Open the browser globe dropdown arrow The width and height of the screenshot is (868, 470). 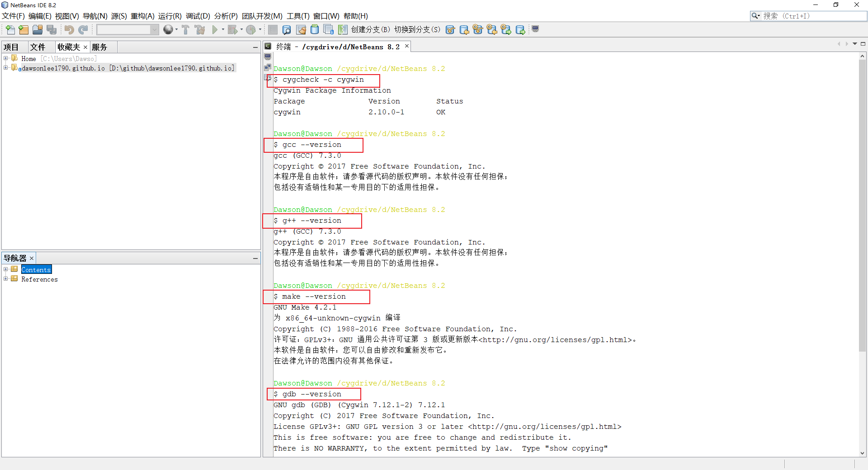[x=176, y=30]
